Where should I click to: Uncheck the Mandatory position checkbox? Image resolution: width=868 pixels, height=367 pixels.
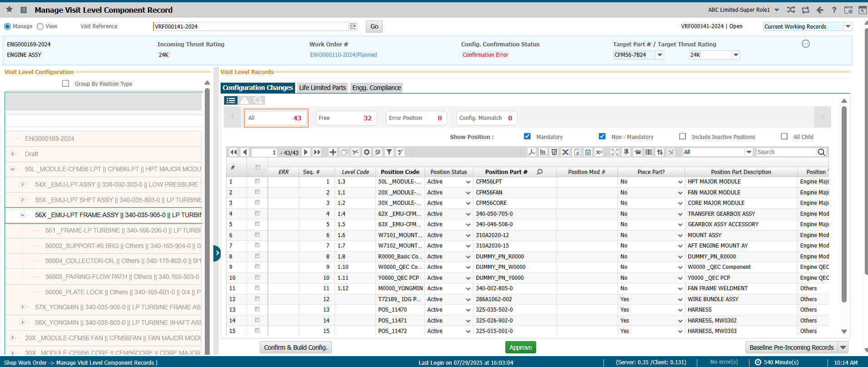click(x=527, y=136)
